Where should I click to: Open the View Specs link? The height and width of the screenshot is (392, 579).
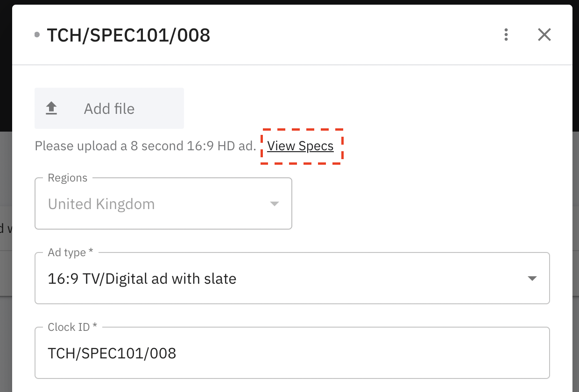click(300, 146)
